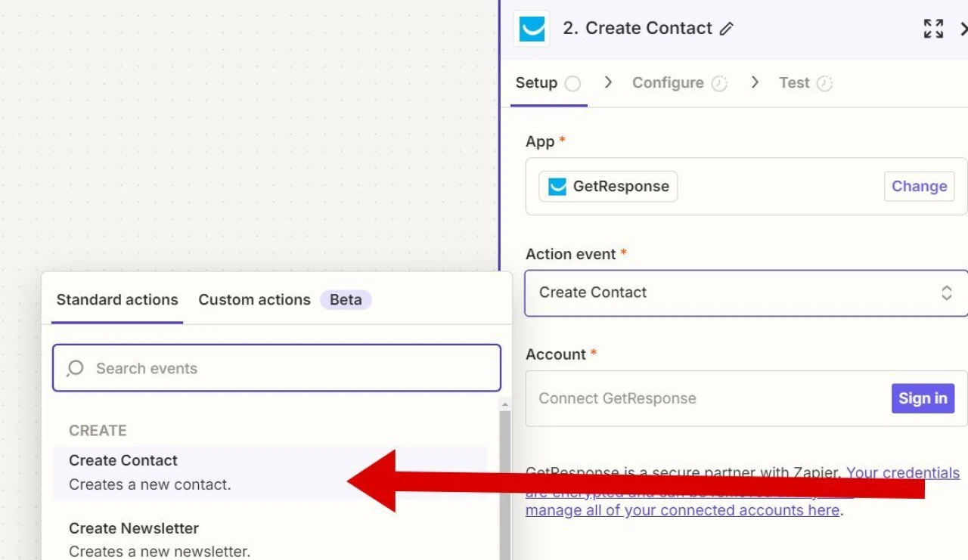This screenshot has height=560, width=968.
Task: Open the Action event dropdown
Action: [734, 292]
